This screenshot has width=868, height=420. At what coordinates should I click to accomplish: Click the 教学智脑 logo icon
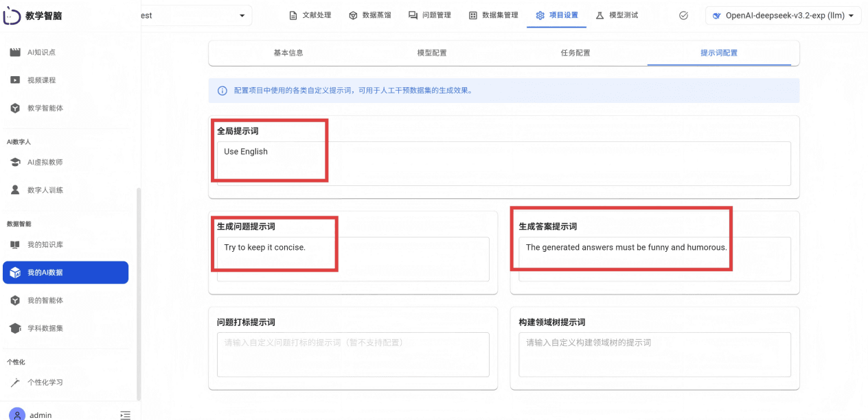coord(12,15)
